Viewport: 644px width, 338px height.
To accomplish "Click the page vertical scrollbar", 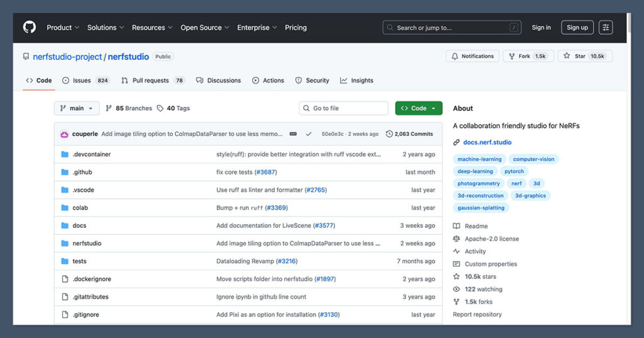I will [x=629, y=23].
